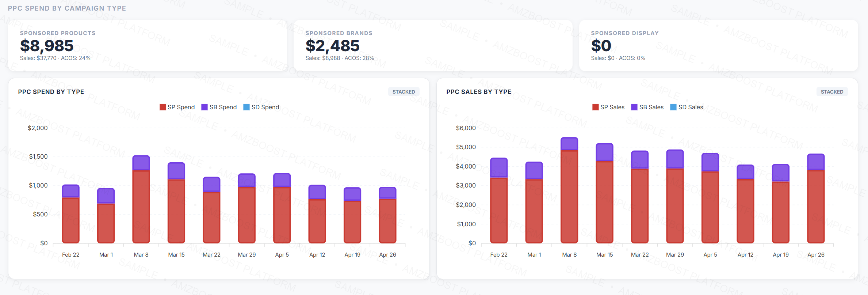The height and width of the screenshot is (295, 868).
Task: Click the Apr 5 bar in spend chart
Action: [282, 208]
